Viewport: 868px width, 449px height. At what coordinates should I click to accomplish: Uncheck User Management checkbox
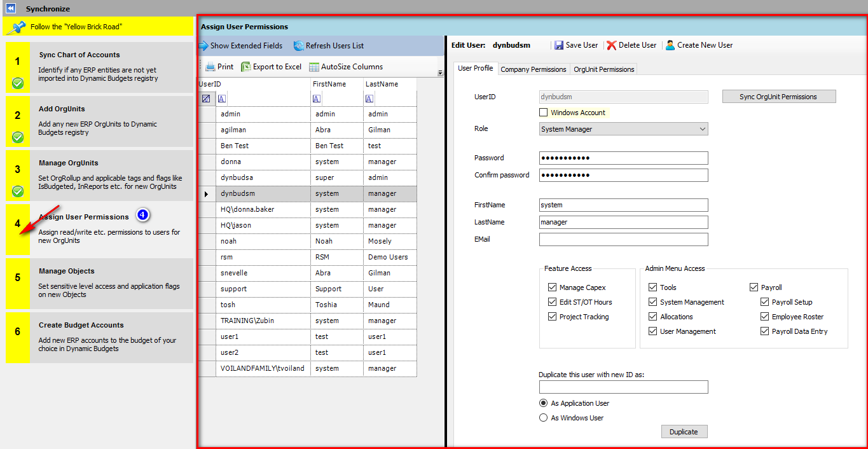652,331
